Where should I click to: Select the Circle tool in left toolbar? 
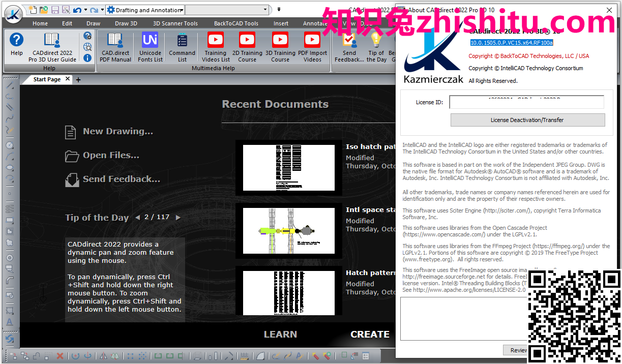[9, 145]
